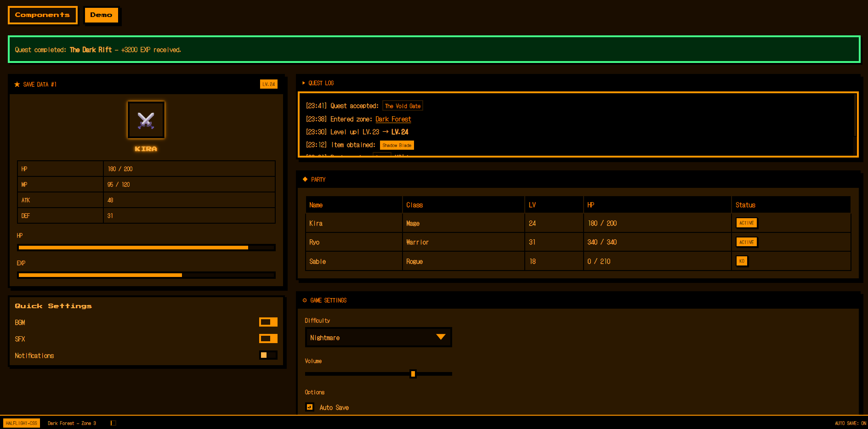The image size is (868, 429).
Task: Select Kira in the party table
Action: click(578, 223)
